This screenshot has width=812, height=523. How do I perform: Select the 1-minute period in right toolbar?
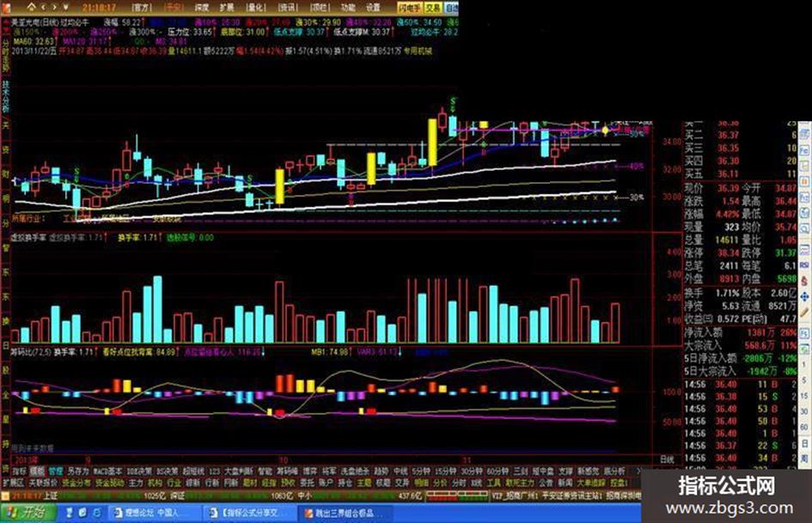804,365
